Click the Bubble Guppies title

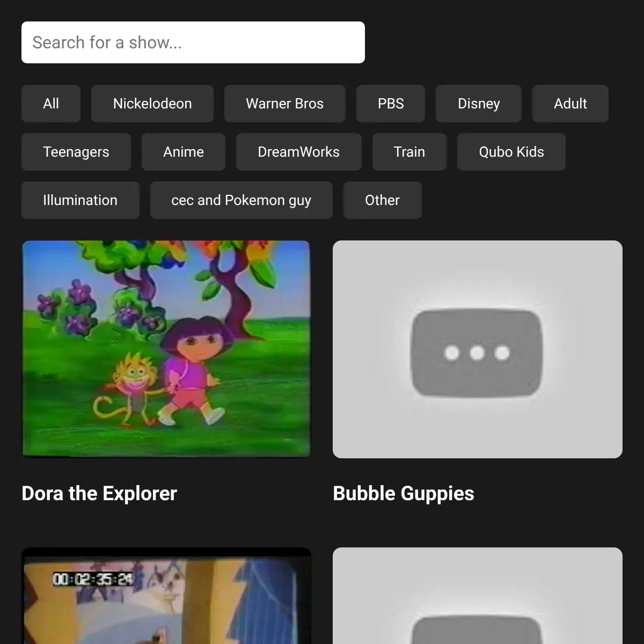coord(404,494)
